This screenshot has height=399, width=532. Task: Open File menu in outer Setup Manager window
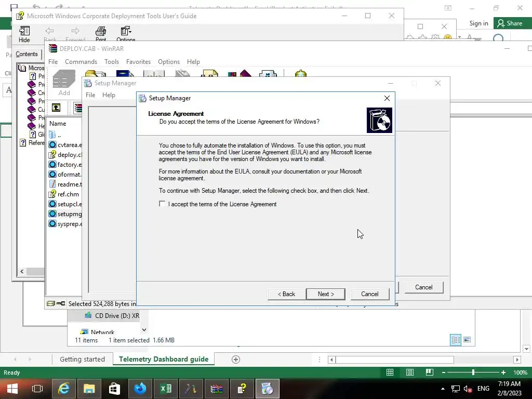pyautogui.click(x=90, y=95)
